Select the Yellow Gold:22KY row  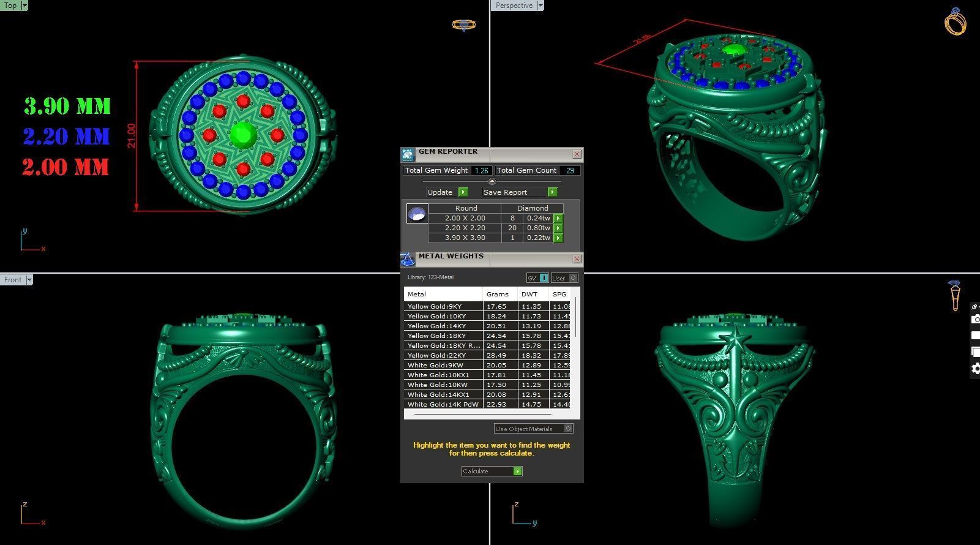click(487, 355)
